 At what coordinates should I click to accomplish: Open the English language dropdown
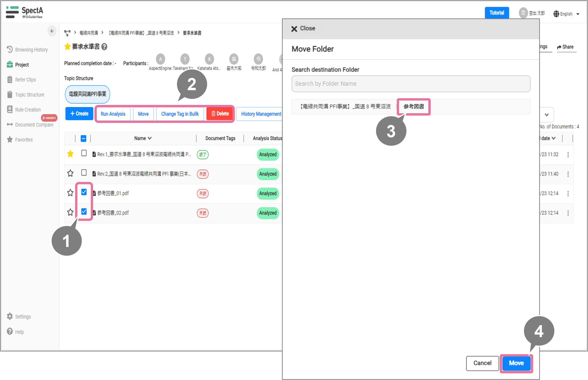point(567,14)
